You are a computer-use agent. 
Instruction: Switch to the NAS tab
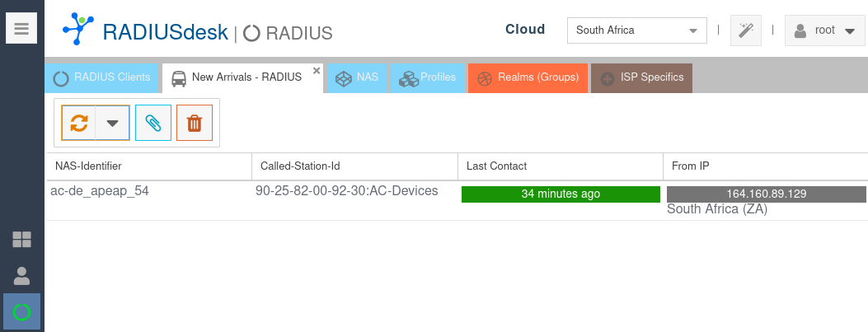[358, 77]
